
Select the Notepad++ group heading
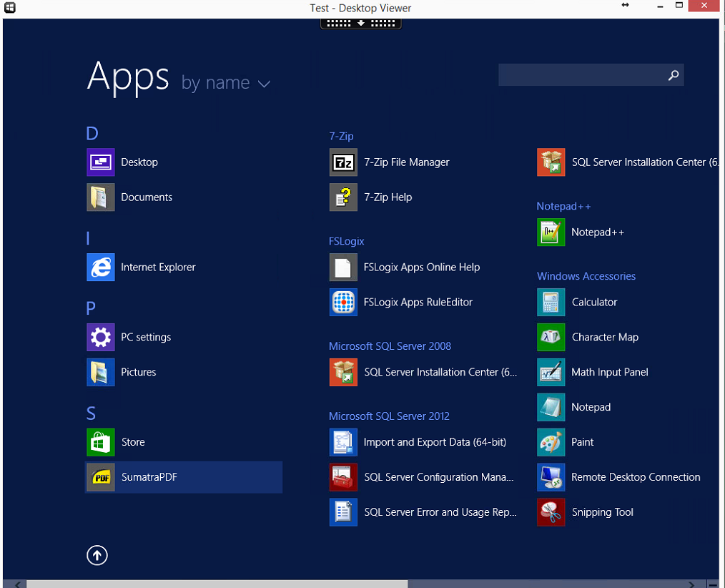[563, 206]
